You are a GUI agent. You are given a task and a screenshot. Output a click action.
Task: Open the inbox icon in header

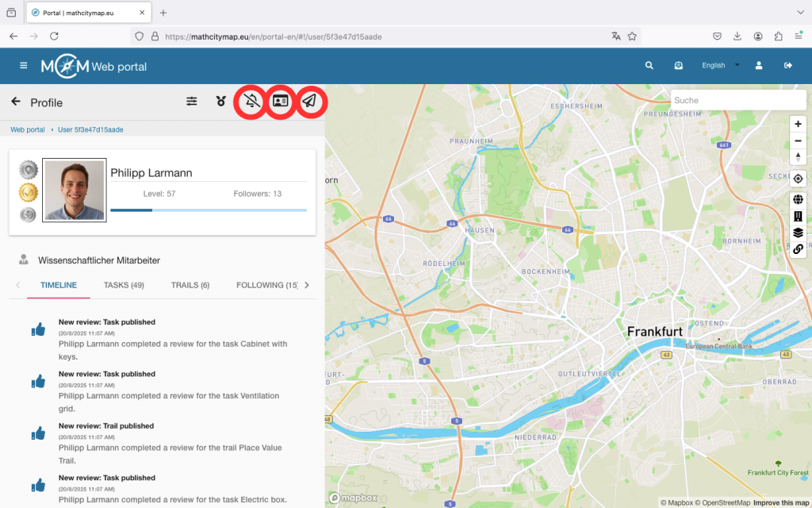tap(679, 66)
